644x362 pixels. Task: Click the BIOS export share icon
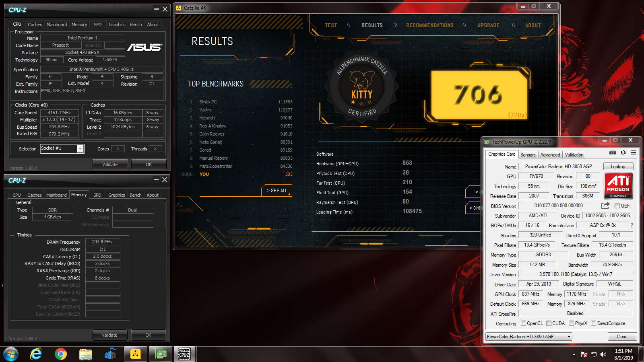coord(605,206)
